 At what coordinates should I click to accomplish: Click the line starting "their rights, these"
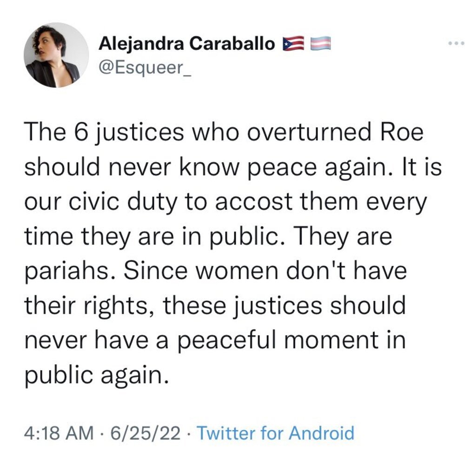point(215,306)
